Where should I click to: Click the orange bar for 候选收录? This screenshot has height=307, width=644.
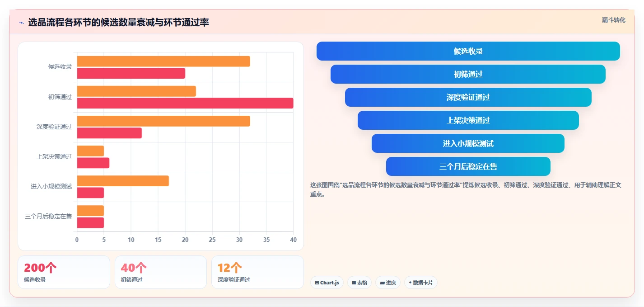tap(163, 61)
